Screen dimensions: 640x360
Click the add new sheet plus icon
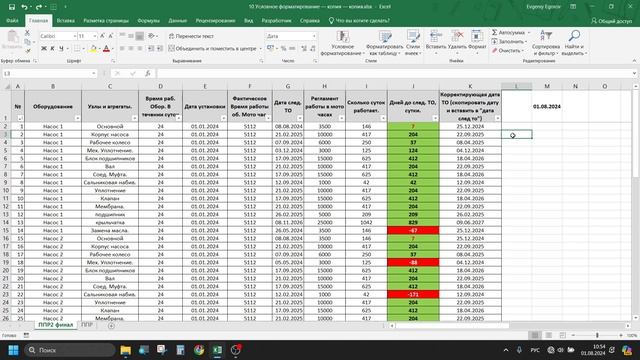click(x=111, y=326)
